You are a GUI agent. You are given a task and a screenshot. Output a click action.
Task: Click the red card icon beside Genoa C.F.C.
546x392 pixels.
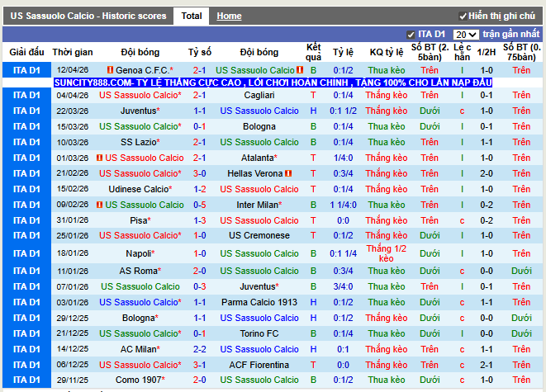click(x=110, y=71)
